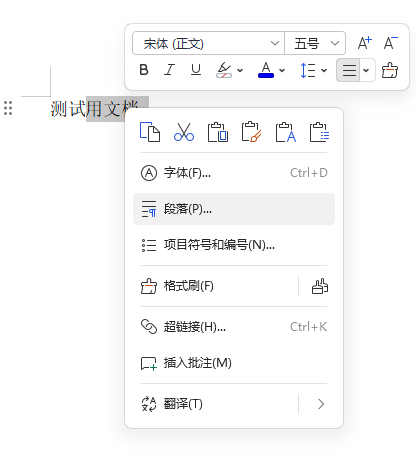Click 翻译(T) translate entry

[216, 404]
